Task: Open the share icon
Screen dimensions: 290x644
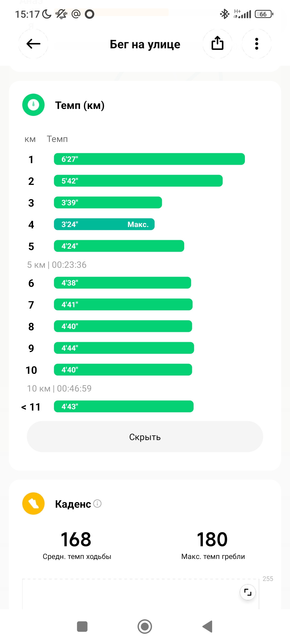Action: (218, 44)
